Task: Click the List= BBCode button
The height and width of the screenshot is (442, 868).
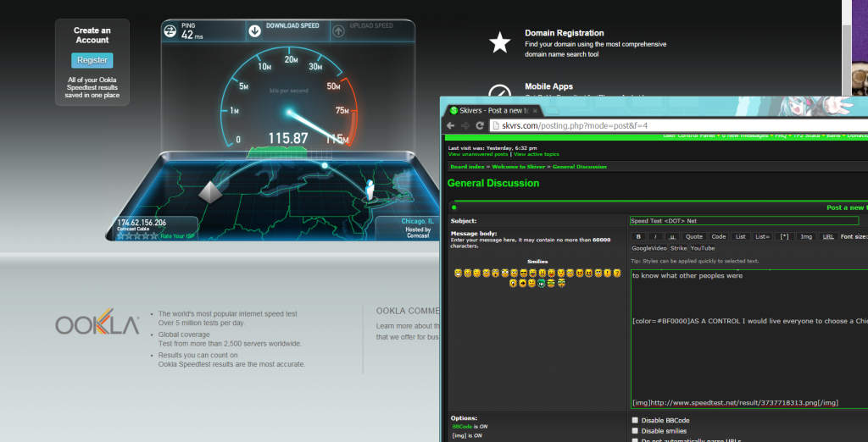Action: (762, 236)
